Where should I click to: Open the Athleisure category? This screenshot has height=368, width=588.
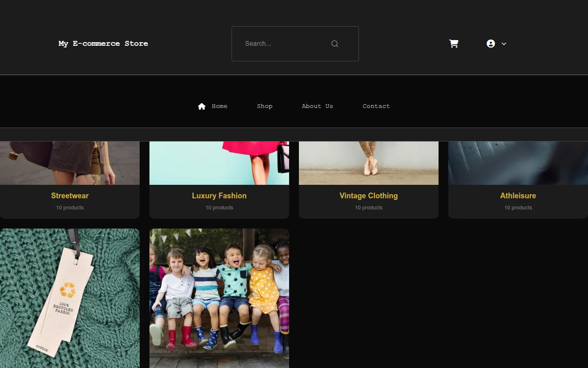coord(518,196)
